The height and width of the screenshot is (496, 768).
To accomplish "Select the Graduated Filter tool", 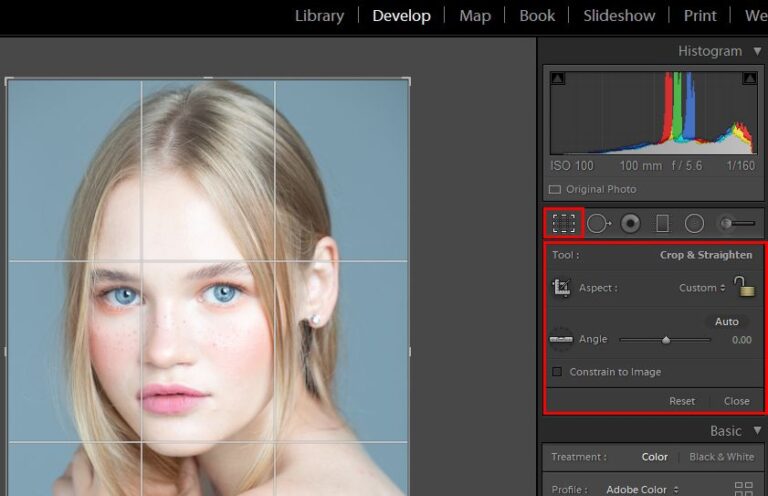I will click(662, 223).
